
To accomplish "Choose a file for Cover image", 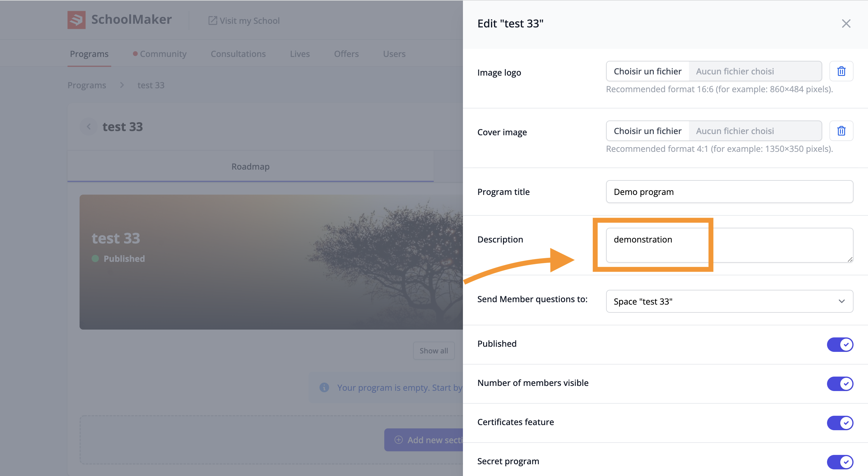I will (x=647, y=131).
